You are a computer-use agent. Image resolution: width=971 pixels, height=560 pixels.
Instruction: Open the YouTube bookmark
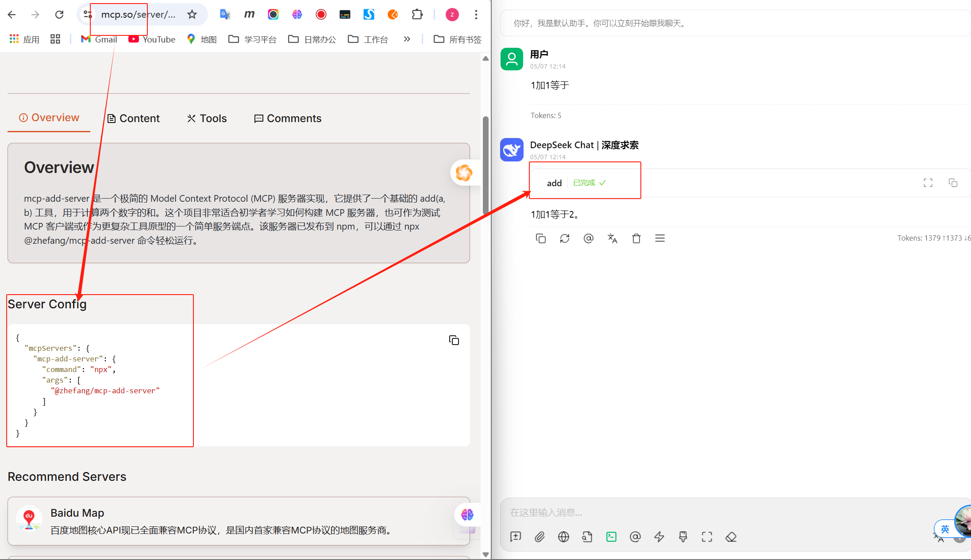(x=152, y=39)
